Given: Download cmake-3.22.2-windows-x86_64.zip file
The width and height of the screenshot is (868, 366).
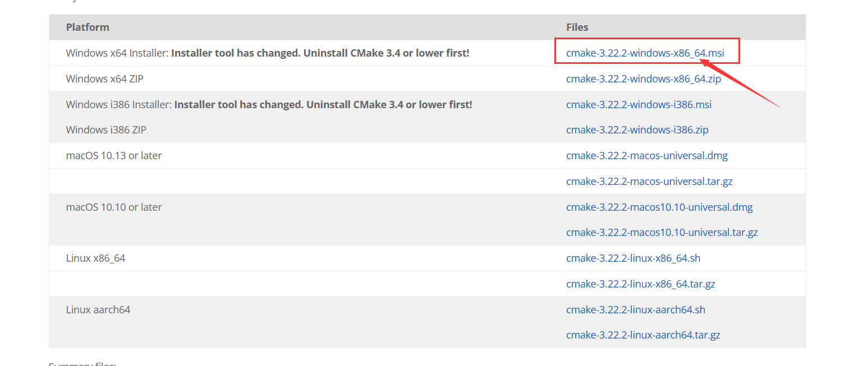Looking at the screenshot, I should (x=644, y=79).
